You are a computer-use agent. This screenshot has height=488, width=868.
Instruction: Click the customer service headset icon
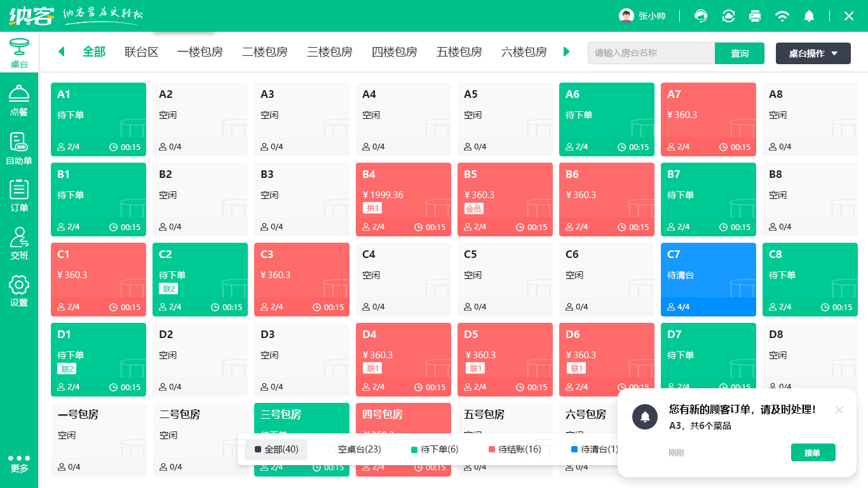700,16
